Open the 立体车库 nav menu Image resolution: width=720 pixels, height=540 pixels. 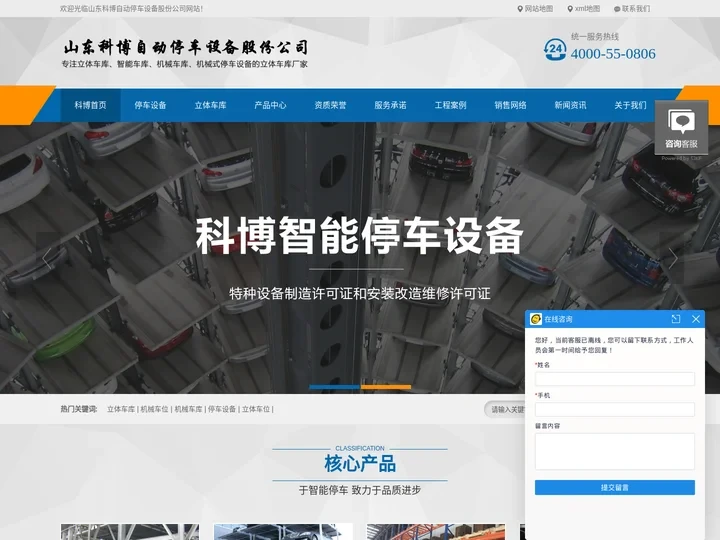pos(210,105)
